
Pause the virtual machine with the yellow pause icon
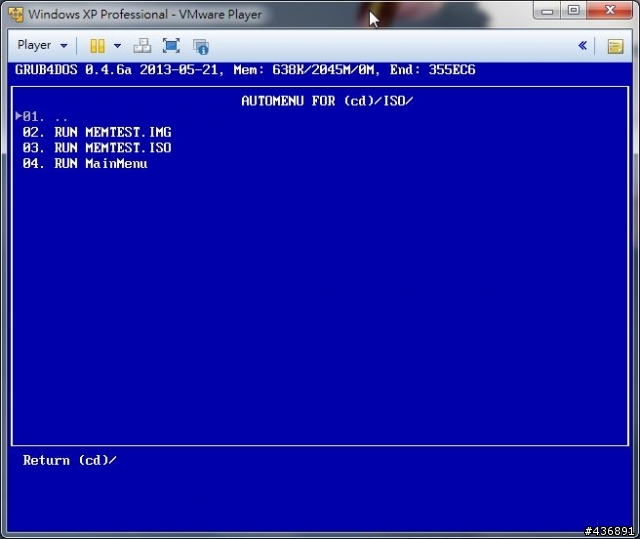tap(97, 46)
